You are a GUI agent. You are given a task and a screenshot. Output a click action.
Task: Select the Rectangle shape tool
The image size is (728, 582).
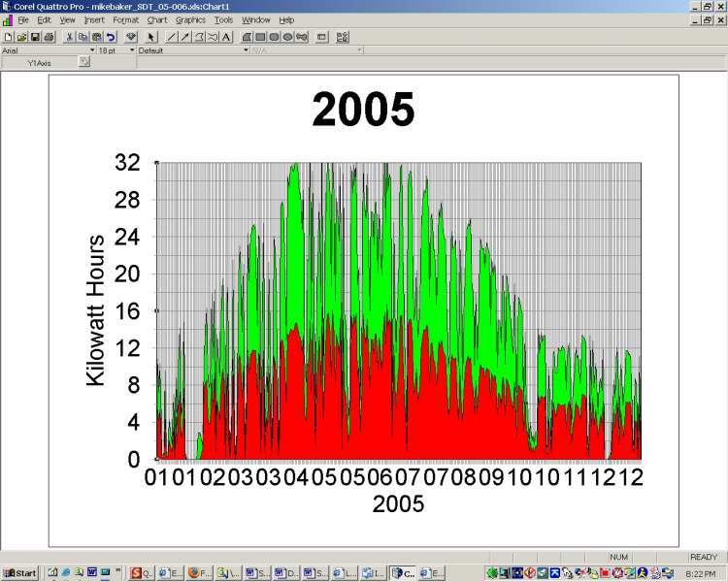261,37
